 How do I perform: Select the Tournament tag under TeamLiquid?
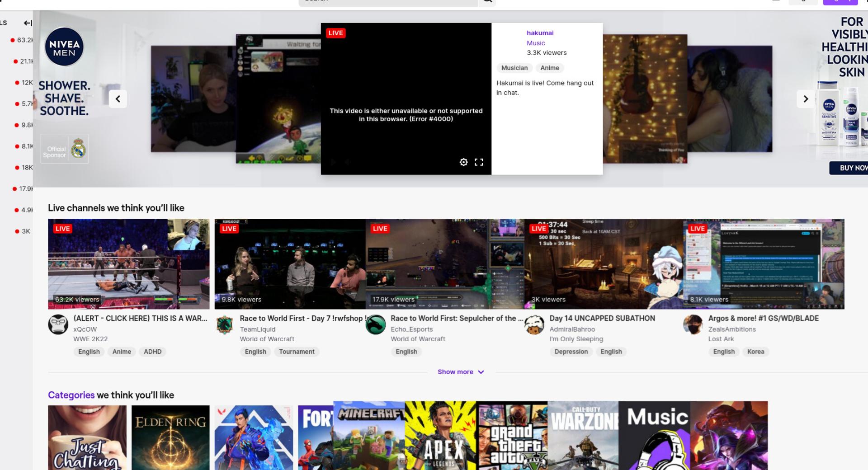(x=297, y=352)
